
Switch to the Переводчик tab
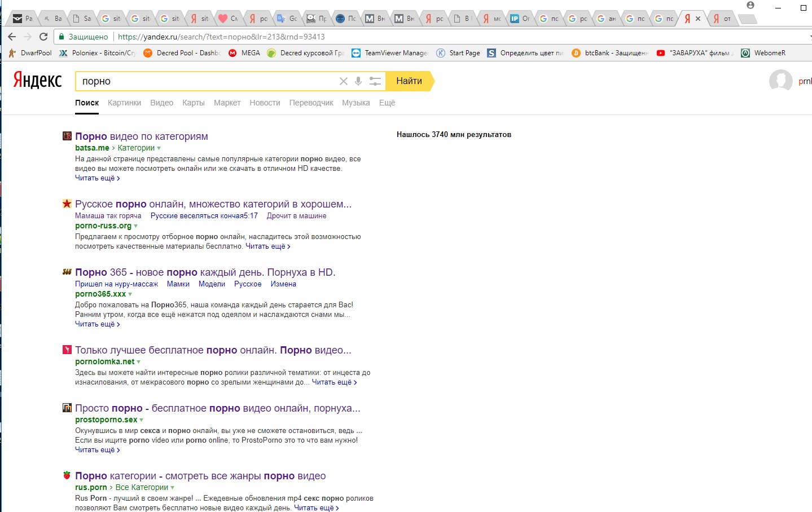(x=311, y=103)
